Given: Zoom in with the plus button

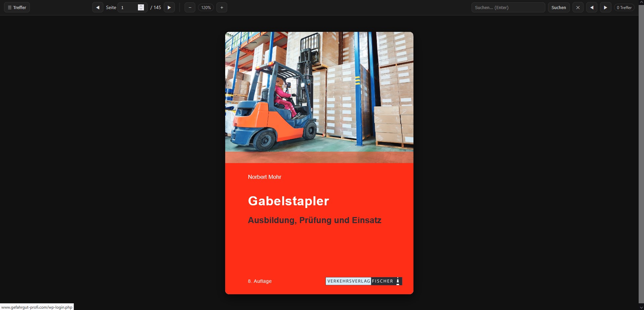Looking at the screenshot, I should 221,7.
